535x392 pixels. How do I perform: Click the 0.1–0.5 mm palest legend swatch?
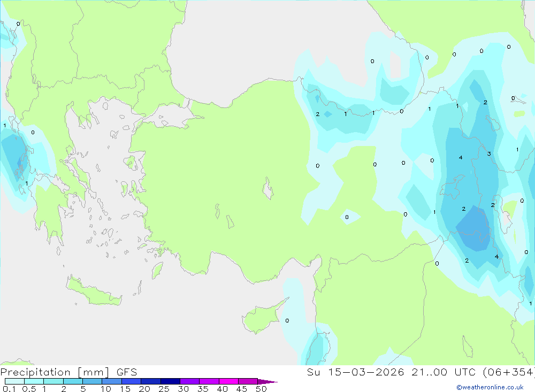(14, 381)
